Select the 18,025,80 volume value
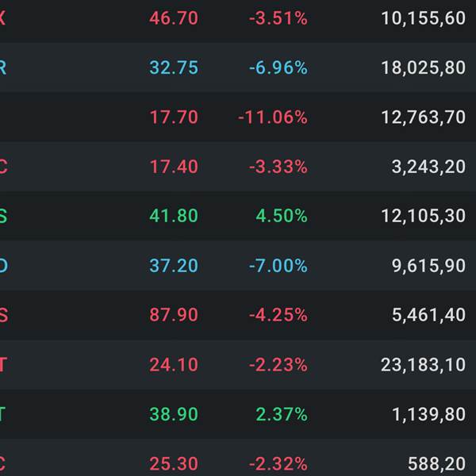The width and height of the screenshot is (476, 476). [423, 67]
